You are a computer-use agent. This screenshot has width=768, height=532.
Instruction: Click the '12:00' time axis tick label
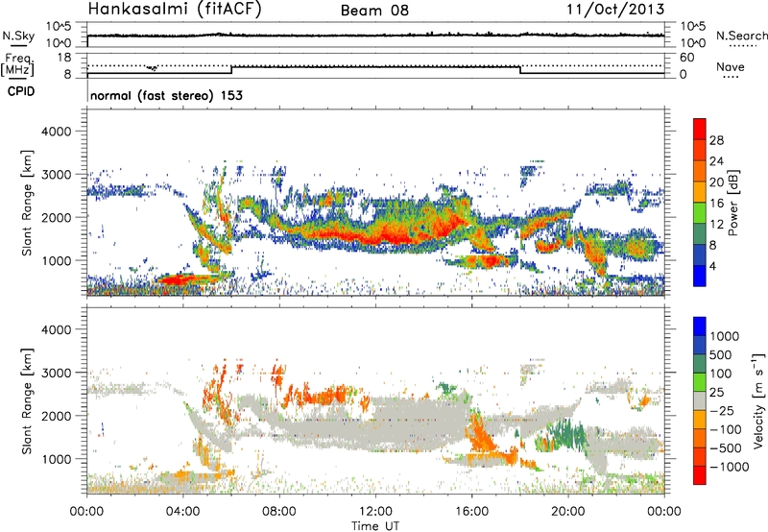pyautogui.click(x=375, y=512)
